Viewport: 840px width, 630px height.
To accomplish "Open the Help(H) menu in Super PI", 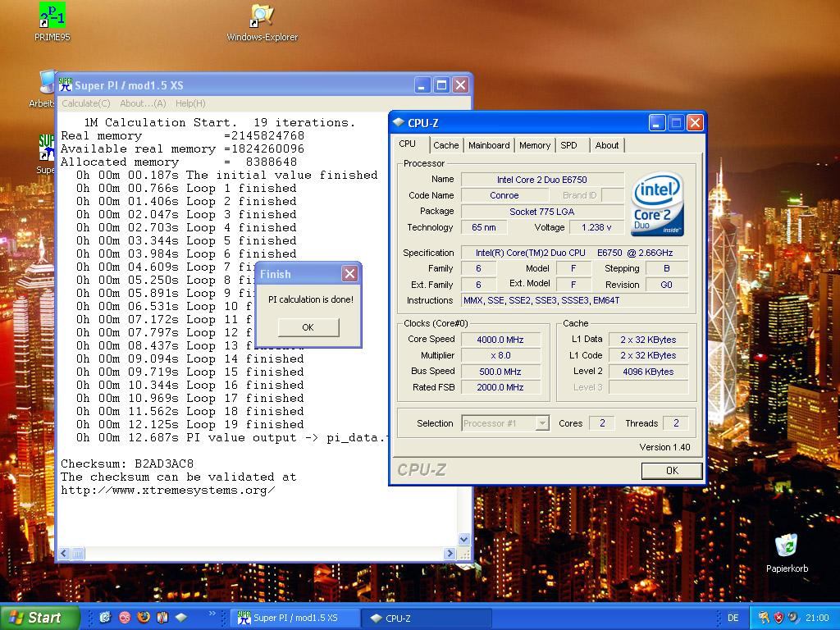I will coord(190,103).
